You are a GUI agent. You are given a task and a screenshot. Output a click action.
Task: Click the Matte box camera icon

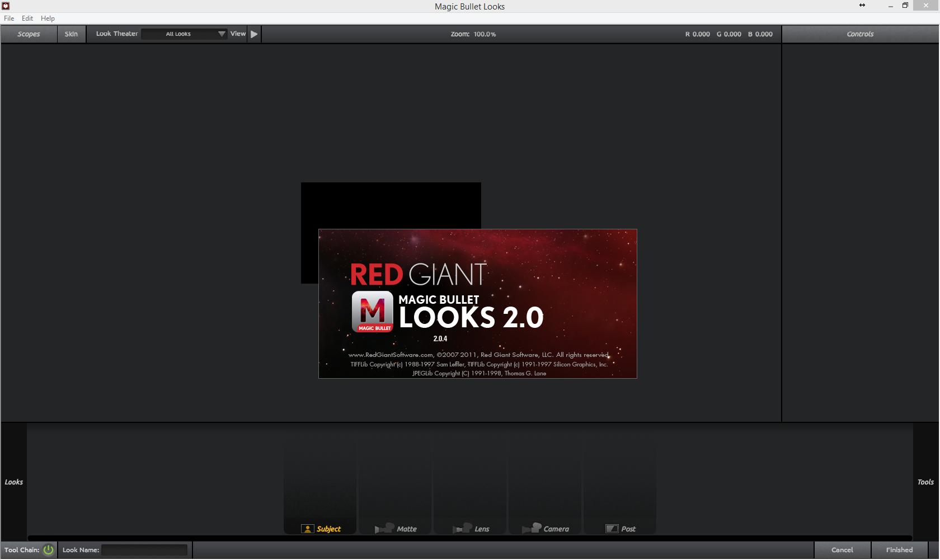tap(384, 528)
